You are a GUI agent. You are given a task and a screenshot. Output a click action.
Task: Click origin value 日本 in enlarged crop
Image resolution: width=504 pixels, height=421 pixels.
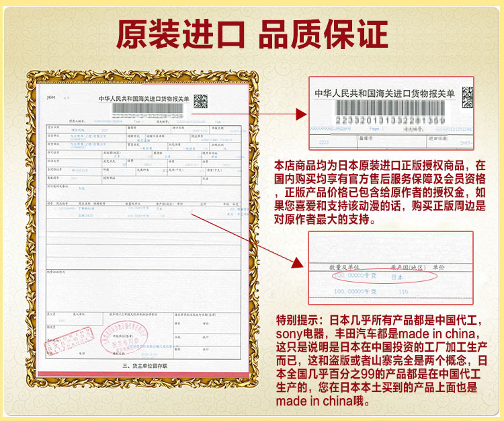click(x=397, y=276)
